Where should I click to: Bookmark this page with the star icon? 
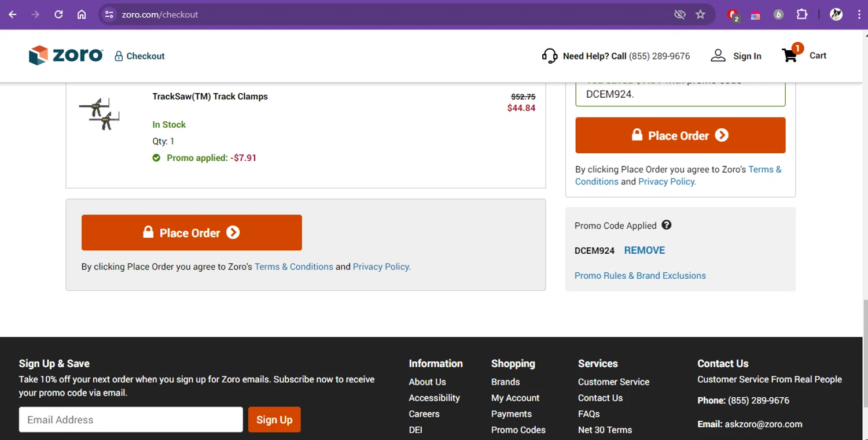(701, 14)
